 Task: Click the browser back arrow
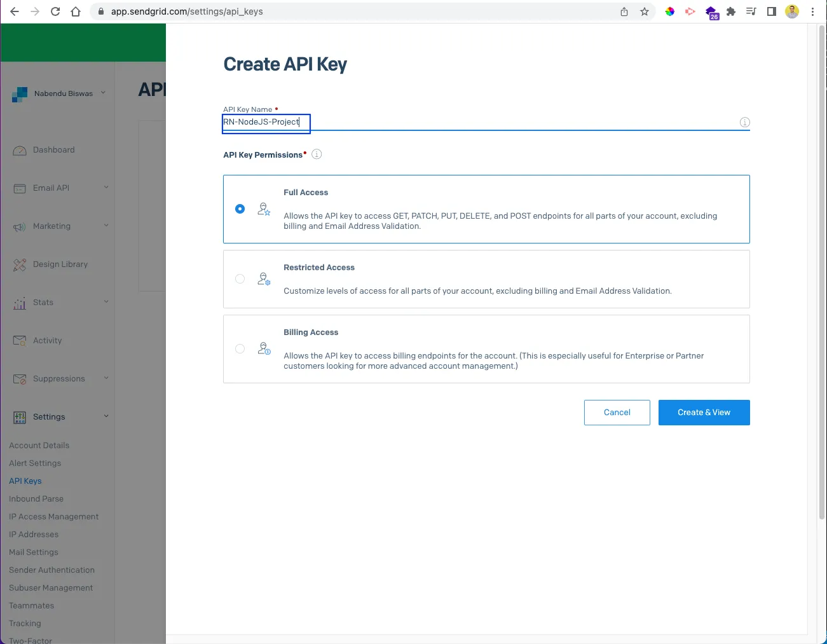15,11
